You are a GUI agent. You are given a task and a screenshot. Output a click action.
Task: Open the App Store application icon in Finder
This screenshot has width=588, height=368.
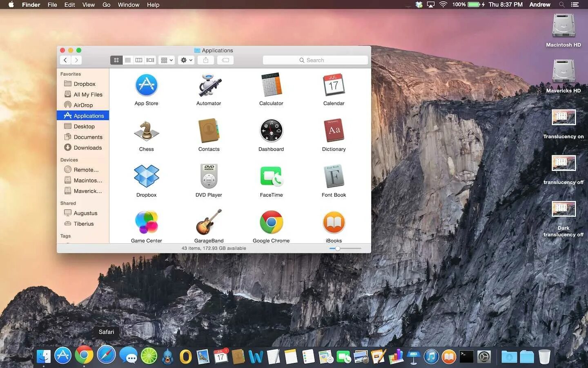146,85
